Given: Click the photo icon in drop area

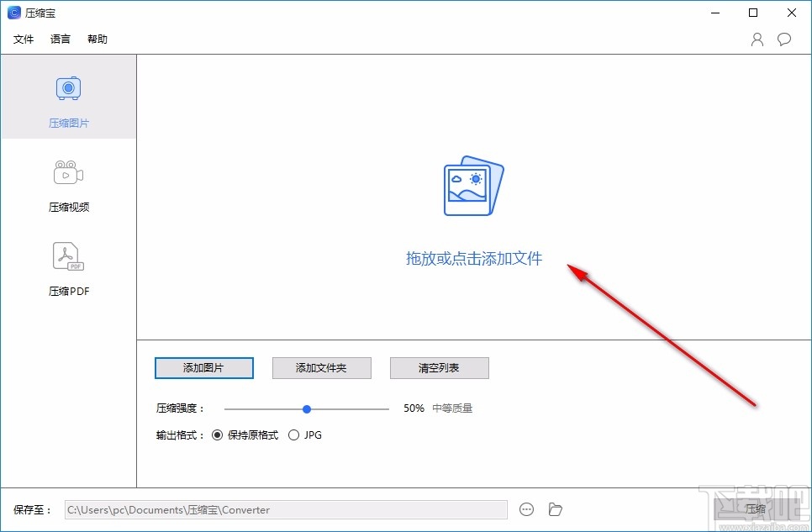Looking at the screenshot, I should pyautogui.click(x=472, y=185).
